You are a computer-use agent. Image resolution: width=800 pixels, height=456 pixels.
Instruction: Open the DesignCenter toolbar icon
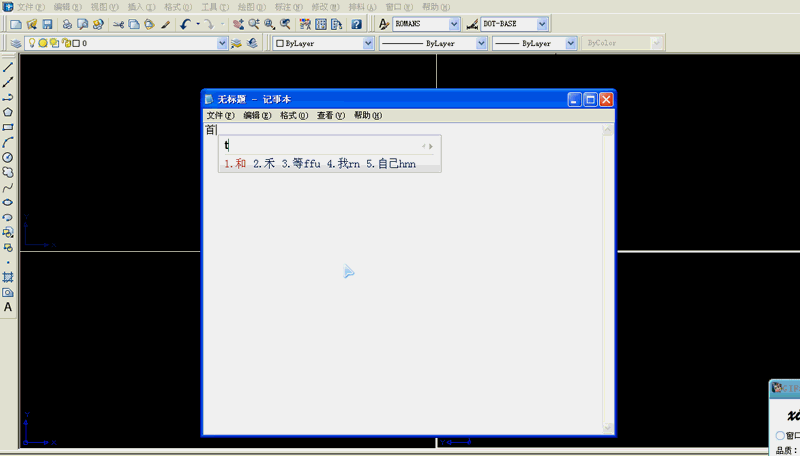click(x=321, y=24)
